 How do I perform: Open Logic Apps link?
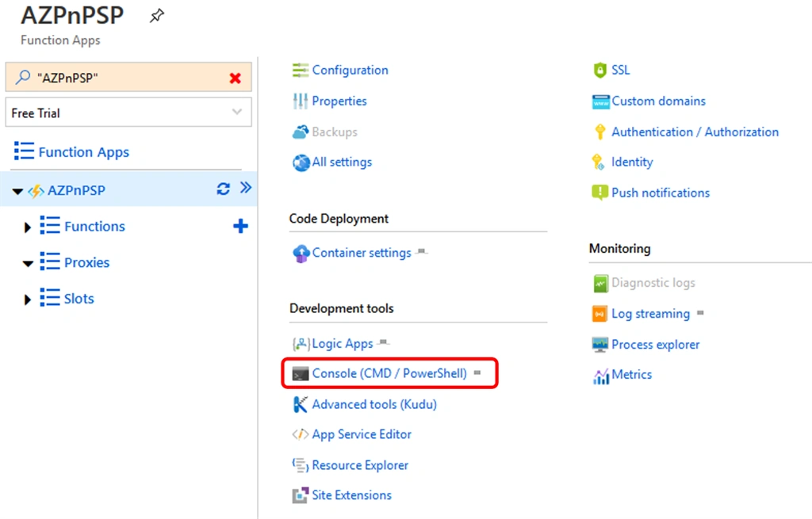pyautogui.click(x=343, y=344)
